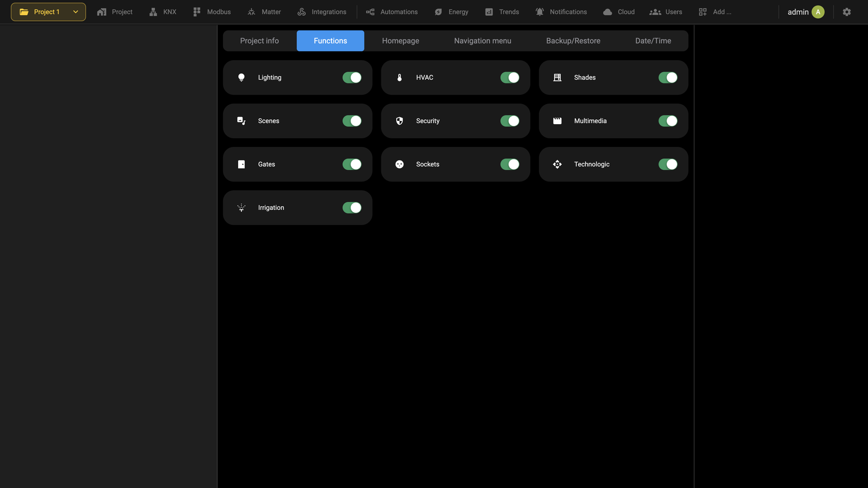Click the Security label text

click(427, 121)
